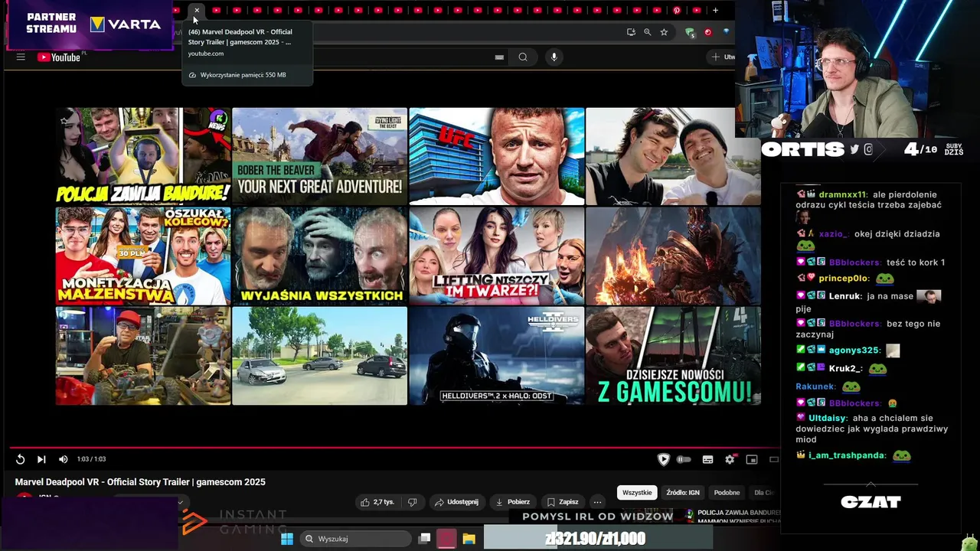
Task: Open the Windows Start menu
Action: pos(287,539)
